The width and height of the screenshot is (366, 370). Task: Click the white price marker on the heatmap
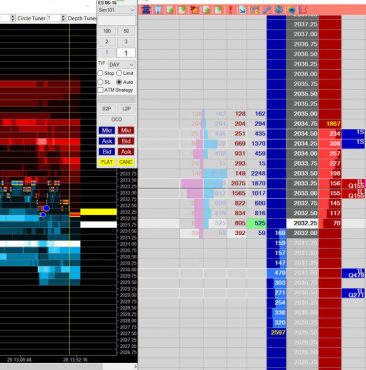[98, 224]
